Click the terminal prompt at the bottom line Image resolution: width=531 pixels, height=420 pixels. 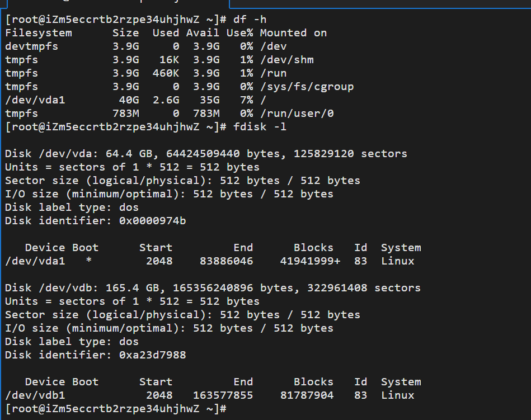pyautogui.click(x=115, y=408)
